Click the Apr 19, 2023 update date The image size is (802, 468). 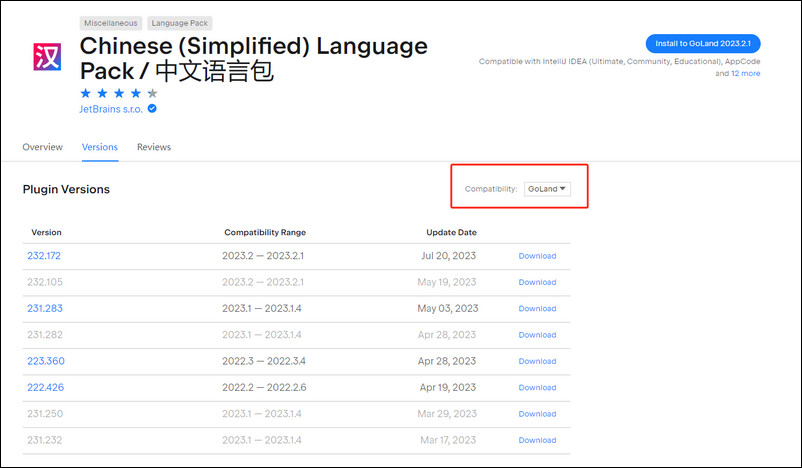[448, 387]
